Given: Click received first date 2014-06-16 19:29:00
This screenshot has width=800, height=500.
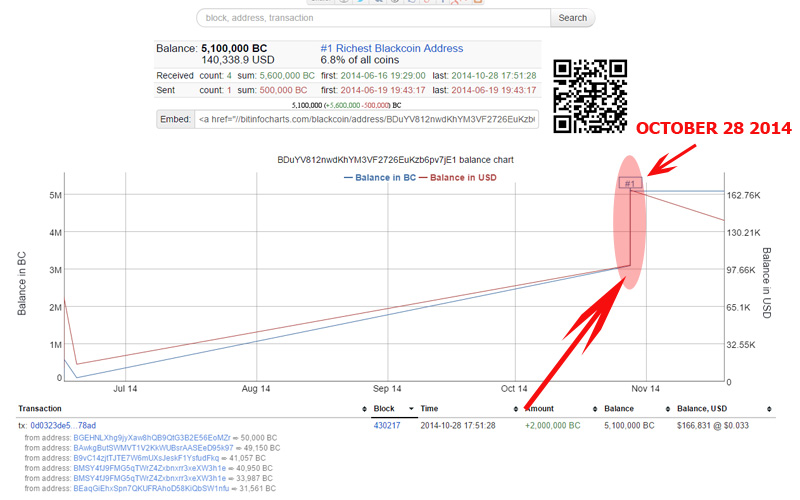Looking at the screenshot, I should [x=383, y=76].
